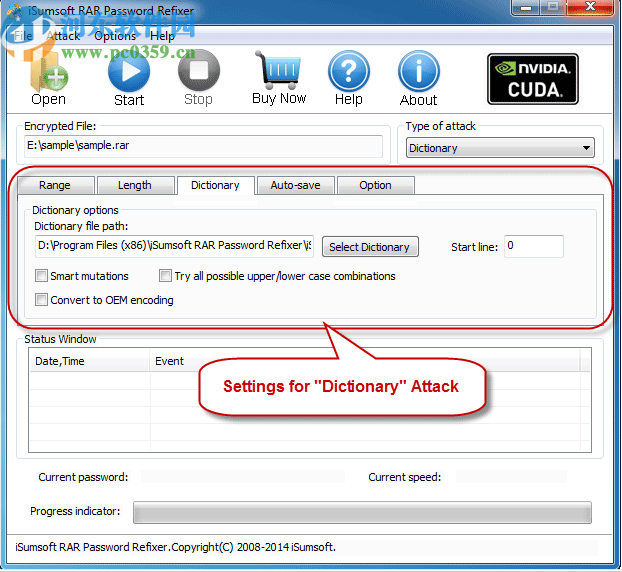Click the Select Dictionary button
Viewport: 622px width, 572px height.
370,247
